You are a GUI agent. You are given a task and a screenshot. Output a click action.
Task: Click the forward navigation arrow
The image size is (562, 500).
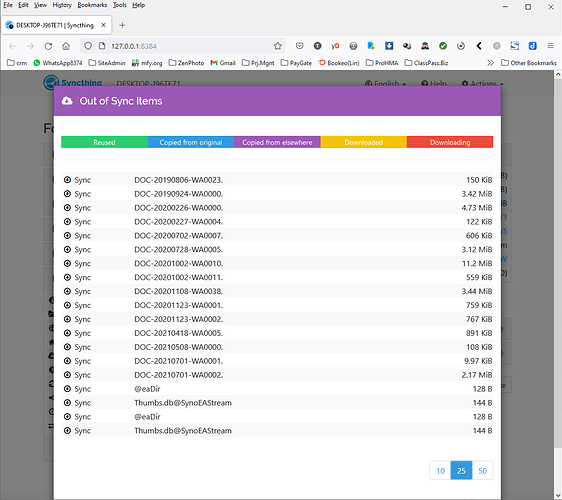(30, 46)
